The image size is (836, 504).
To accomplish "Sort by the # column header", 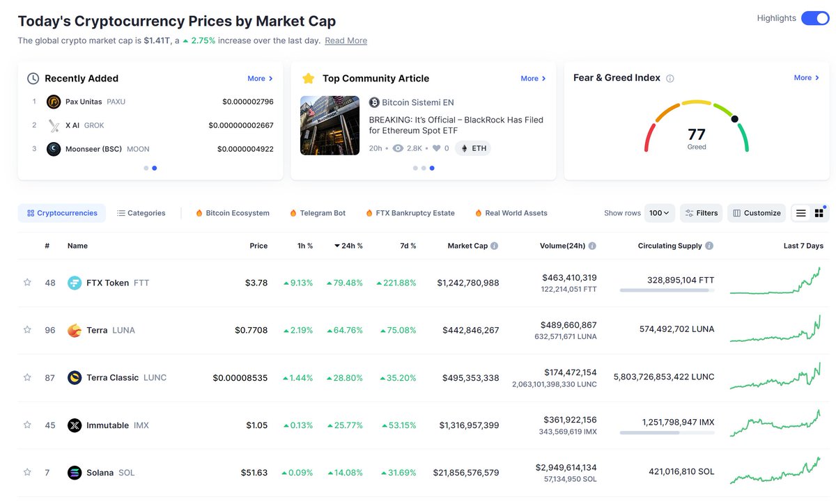I will tap(47, 246).
